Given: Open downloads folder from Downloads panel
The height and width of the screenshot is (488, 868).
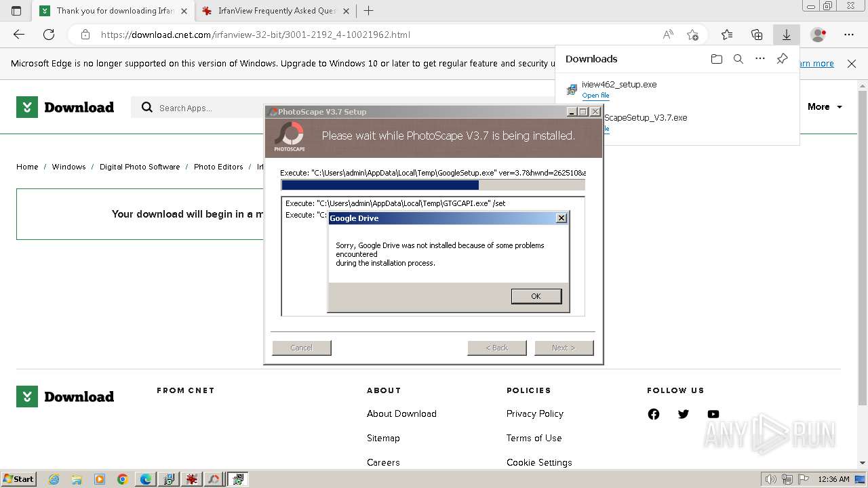Looking at the screenshot, I should coord(717,59).
